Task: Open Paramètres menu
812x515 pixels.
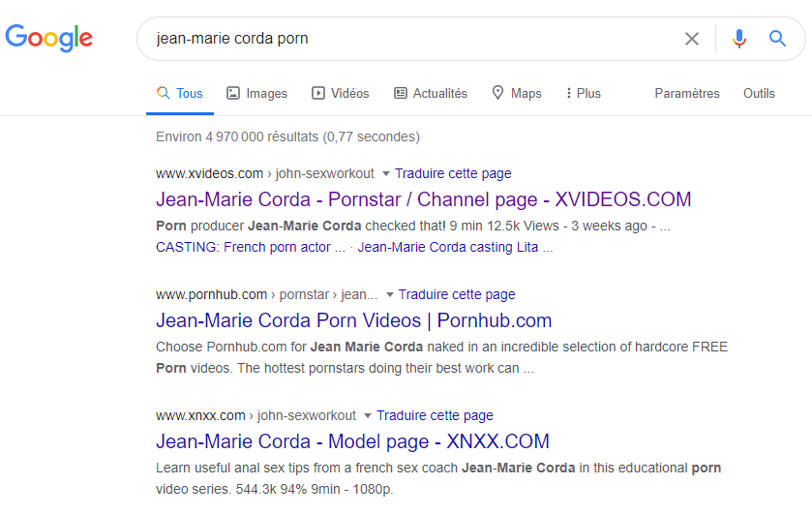Action: pyautogui.click(x=687, y=93)
